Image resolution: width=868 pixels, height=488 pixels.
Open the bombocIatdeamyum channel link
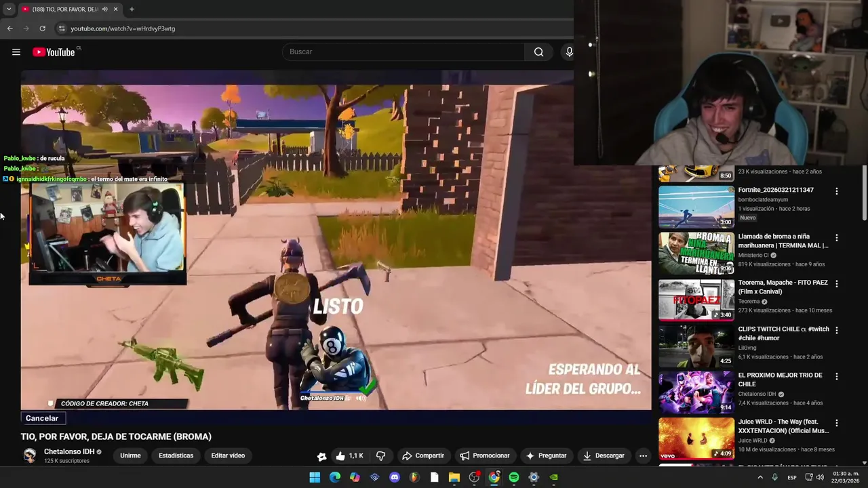763,200
